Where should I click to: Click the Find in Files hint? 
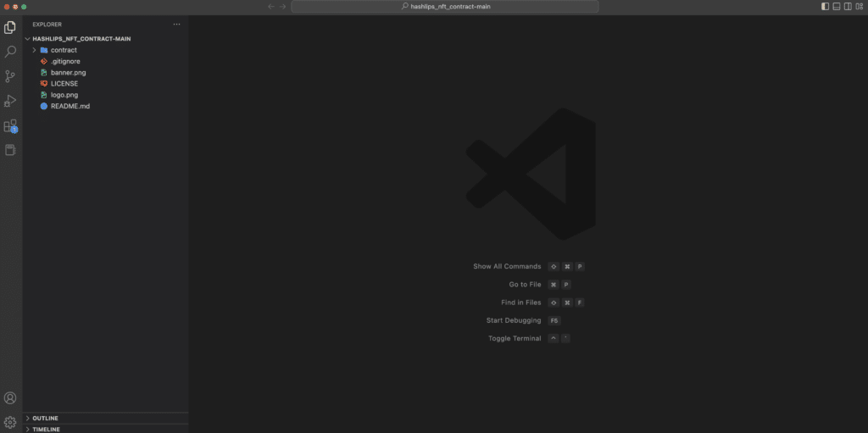tap(521, 303)
